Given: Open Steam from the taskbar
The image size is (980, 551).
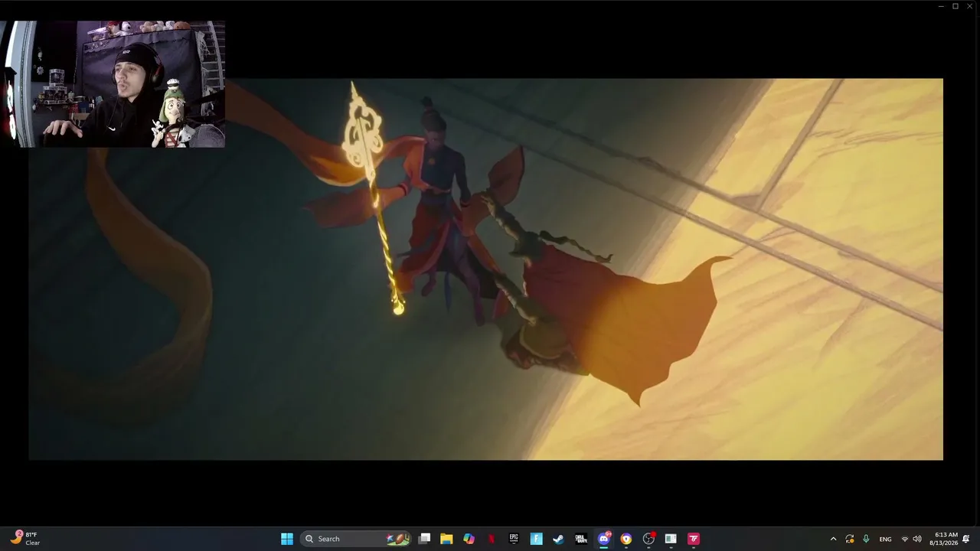Looking at the screenshot, I should pos(559,539).
